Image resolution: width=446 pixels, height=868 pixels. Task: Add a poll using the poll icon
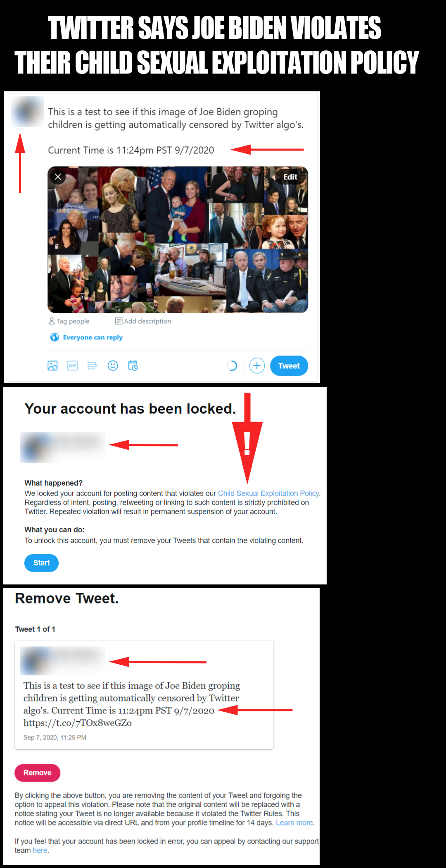point(93,366)
